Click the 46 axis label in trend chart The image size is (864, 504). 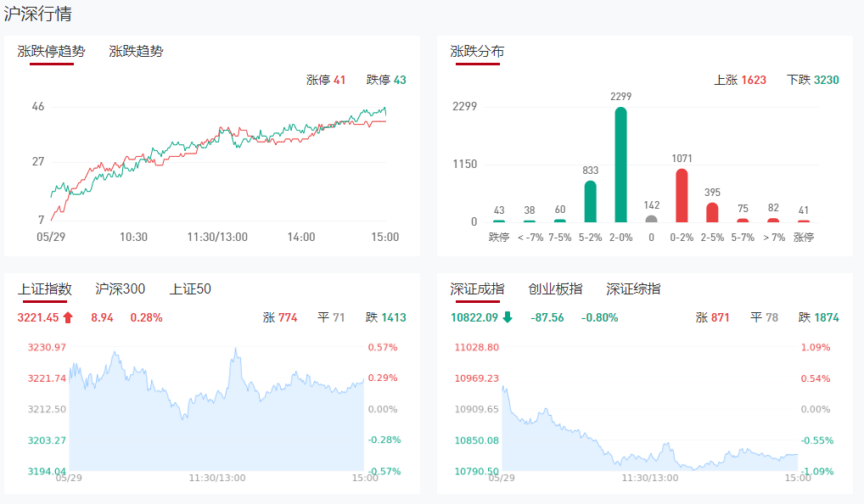pos(38,106)
